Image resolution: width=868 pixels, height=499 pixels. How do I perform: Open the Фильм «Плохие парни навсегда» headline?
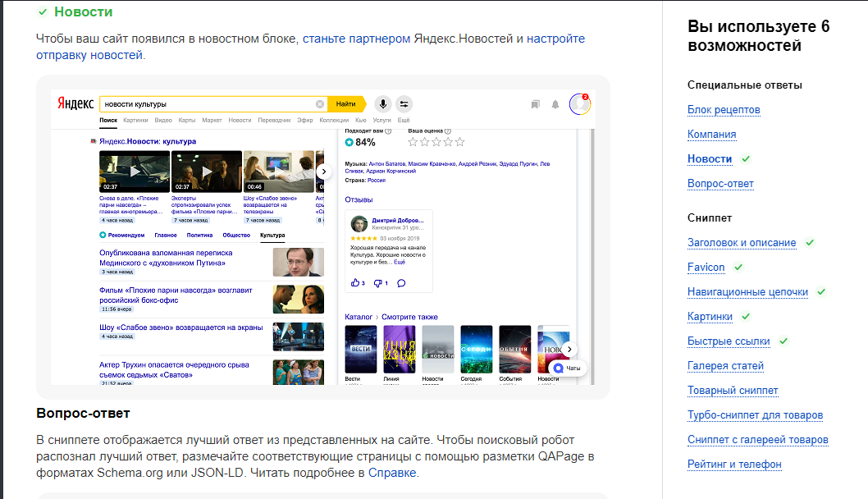[x=176, y=295]
